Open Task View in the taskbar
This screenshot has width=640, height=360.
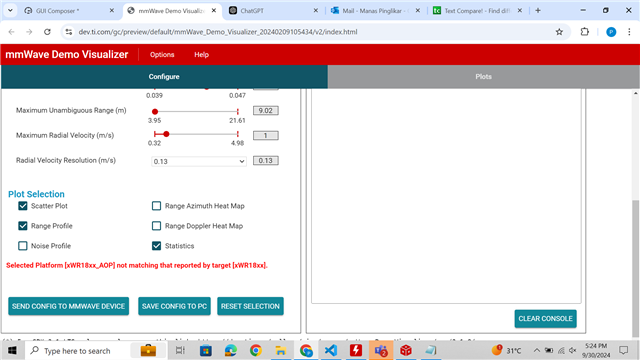click(x=180, y=350)
